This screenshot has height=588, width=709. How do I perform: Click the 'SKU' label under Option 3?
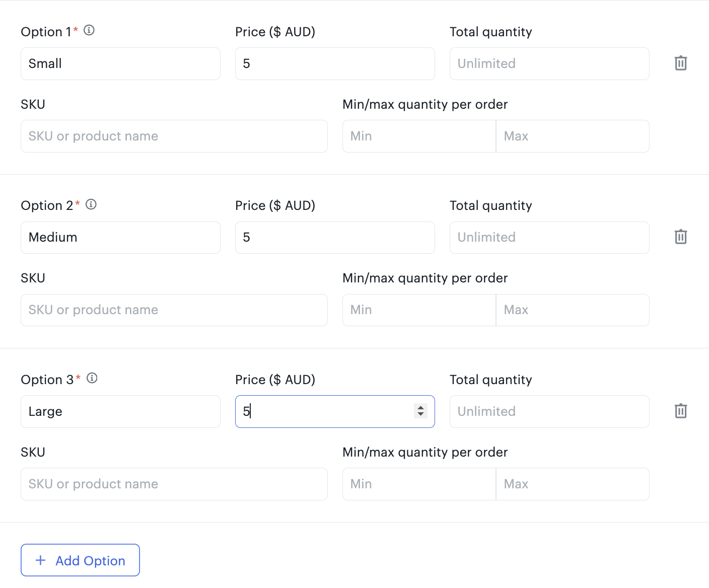click(33, 452)
